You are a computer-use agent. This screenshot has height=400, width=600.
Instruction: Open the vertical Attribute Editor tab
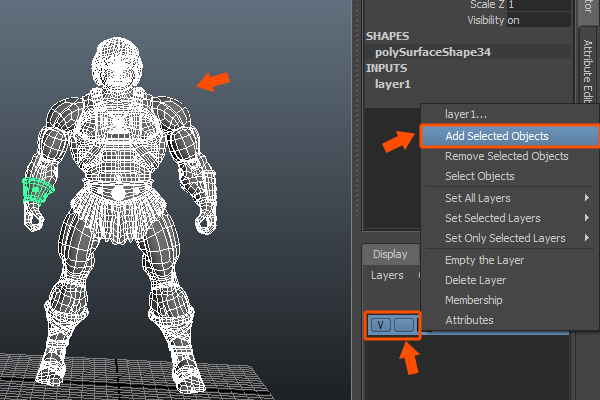[587, 70]
